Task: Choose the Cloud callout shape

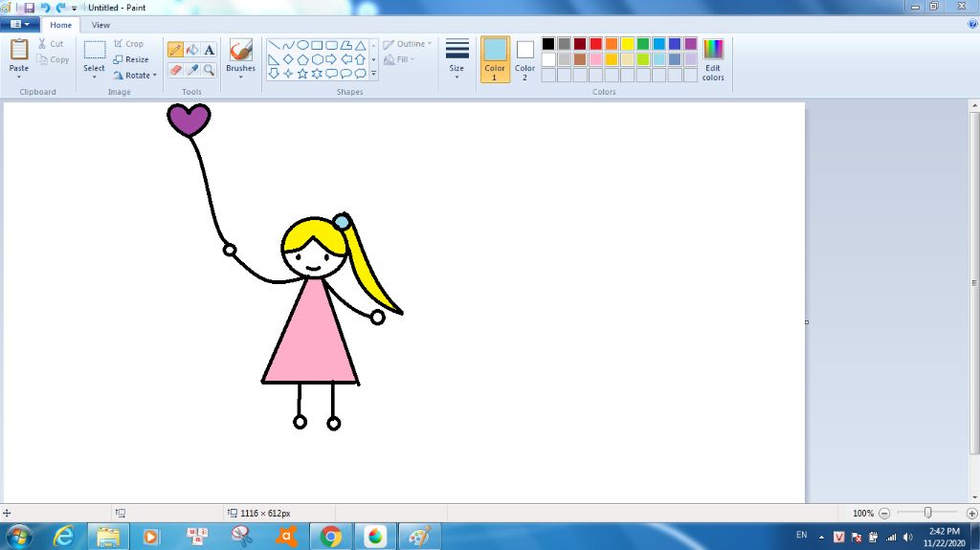Action: [361, 74]
